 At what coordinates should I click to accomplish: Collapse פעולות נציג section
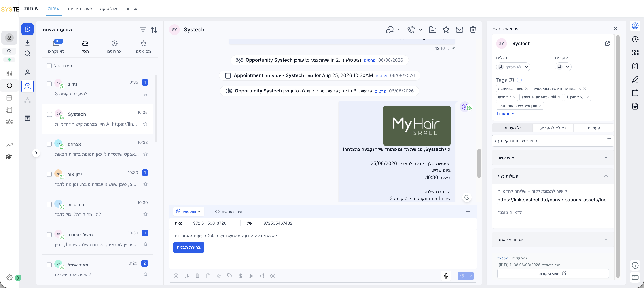[x=553, y=176]
